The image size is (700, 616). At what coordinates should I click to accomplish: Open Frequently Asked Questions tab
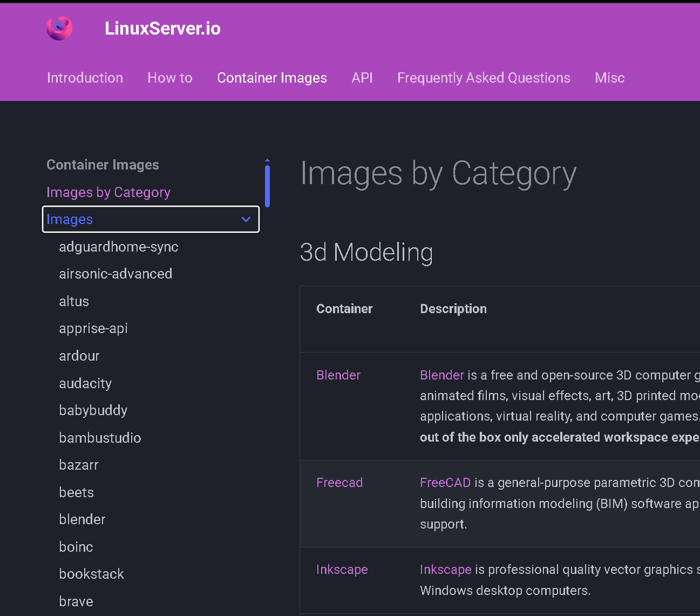click(x=484, y=78)
